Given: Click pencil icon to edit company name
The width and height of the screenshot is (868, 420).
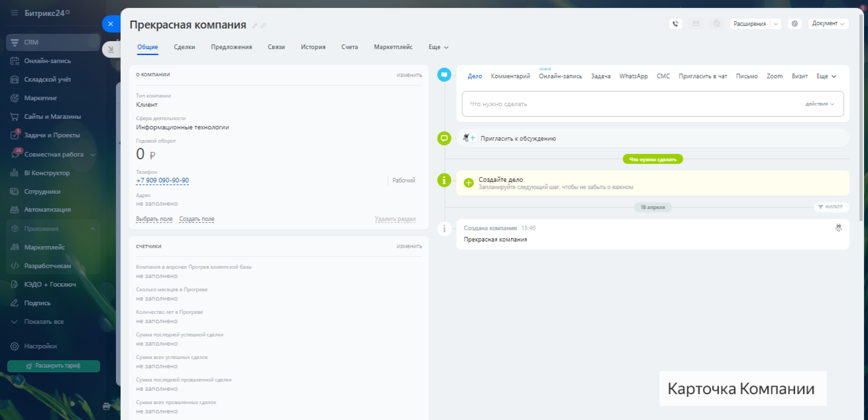Looking at the screenshot, I should click(255, 26).
